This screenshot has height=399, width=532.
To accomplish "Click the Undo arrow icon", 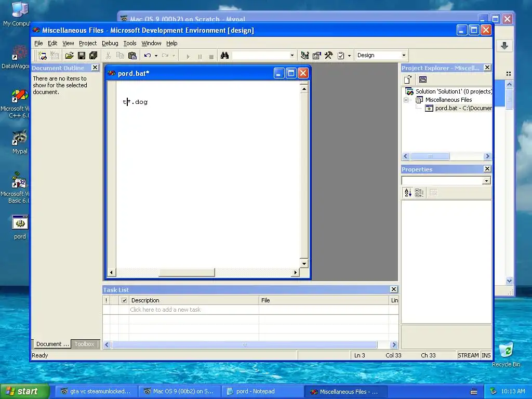I will [x=147, y=56].
